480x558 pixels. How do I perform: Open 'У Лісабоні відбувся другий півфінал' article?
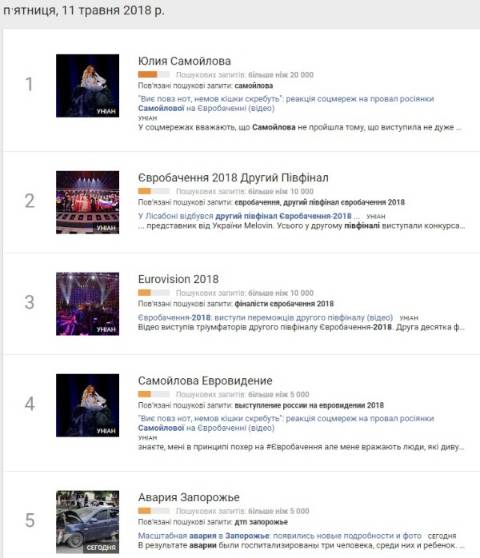pyautogui.click(x=249, y=216)
